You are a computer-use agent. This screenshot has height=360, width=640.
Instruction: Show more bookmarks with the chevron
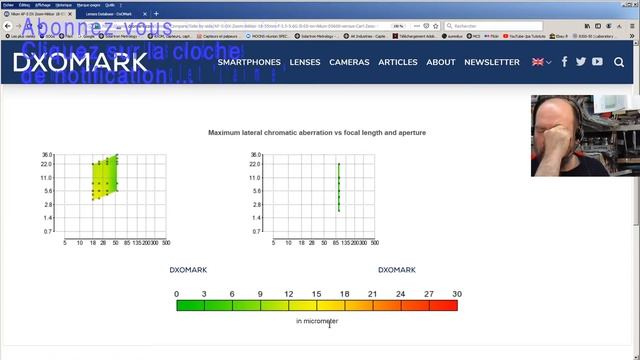point(632,36)
